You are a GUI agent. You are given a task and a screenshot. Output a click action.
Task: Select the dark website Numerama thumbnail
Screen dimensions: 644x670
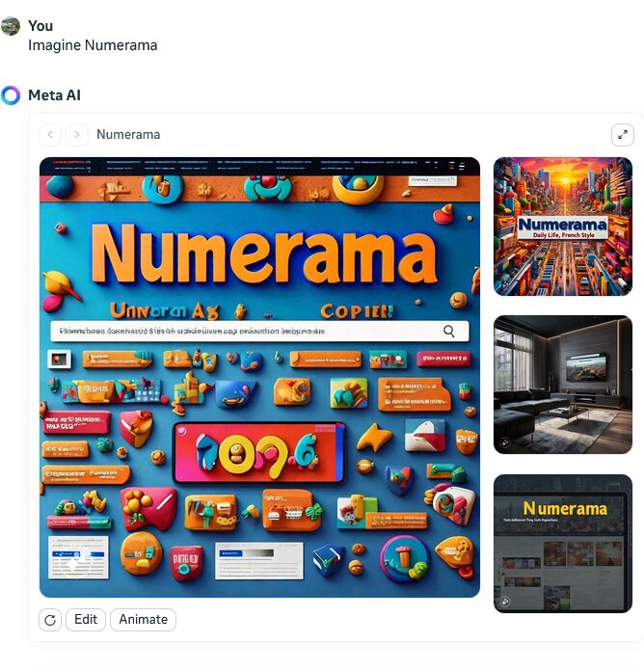click(563, 544)
